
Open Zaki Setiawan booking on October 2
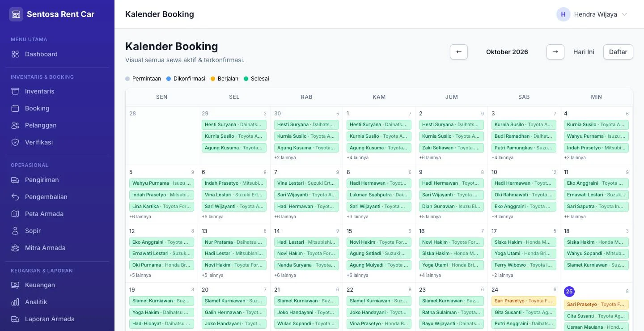[451, 148]
